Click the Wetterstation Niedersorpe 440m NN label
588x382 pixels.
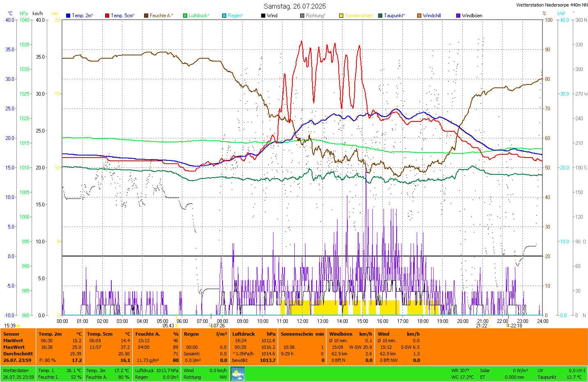(x=551, y=5)
